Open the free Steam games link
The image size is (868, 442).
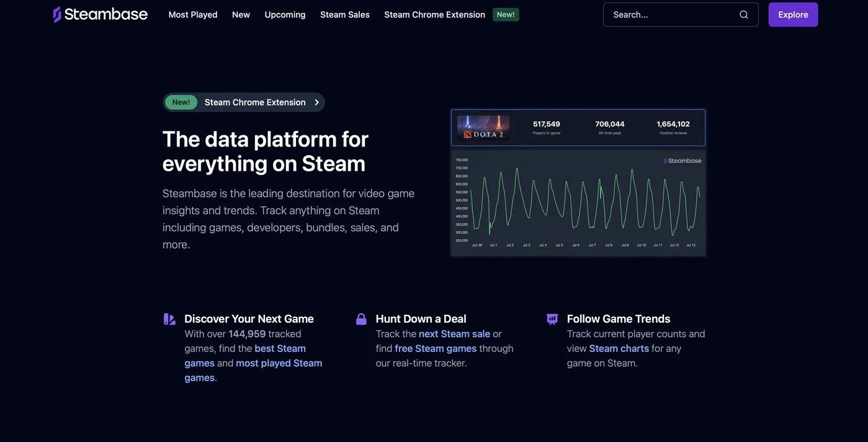pos(436,348)
